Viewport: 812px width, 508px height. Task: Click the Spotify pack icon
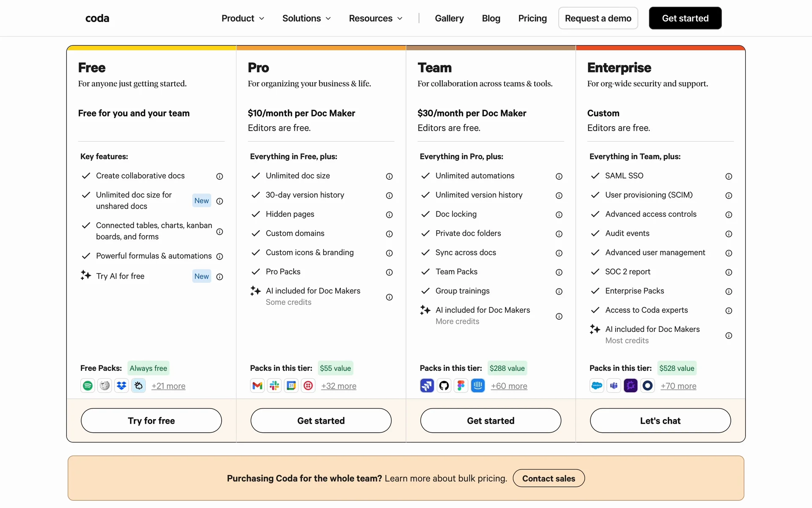point(88,386)
